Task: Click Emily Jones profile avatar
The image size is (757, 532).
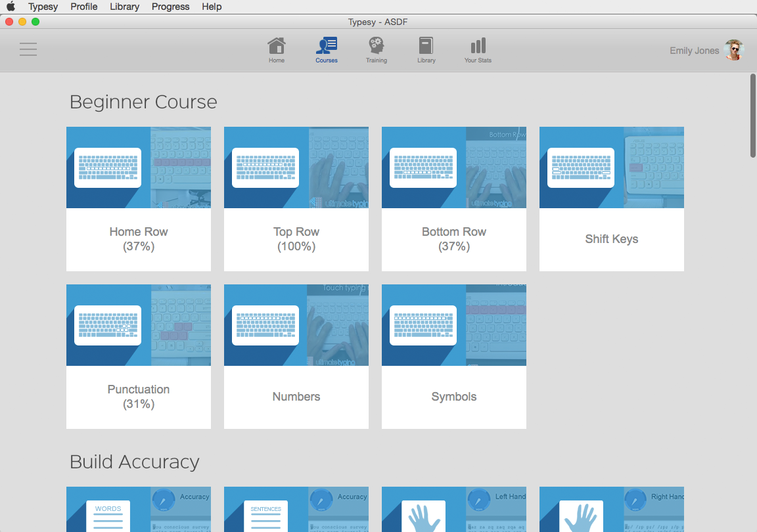Action: click(733, 50)
